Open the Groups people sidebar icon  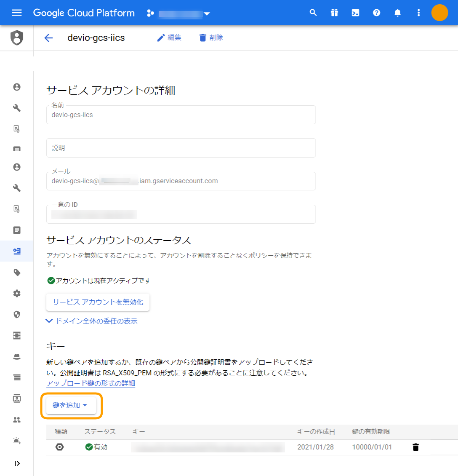tap(17, 420)
